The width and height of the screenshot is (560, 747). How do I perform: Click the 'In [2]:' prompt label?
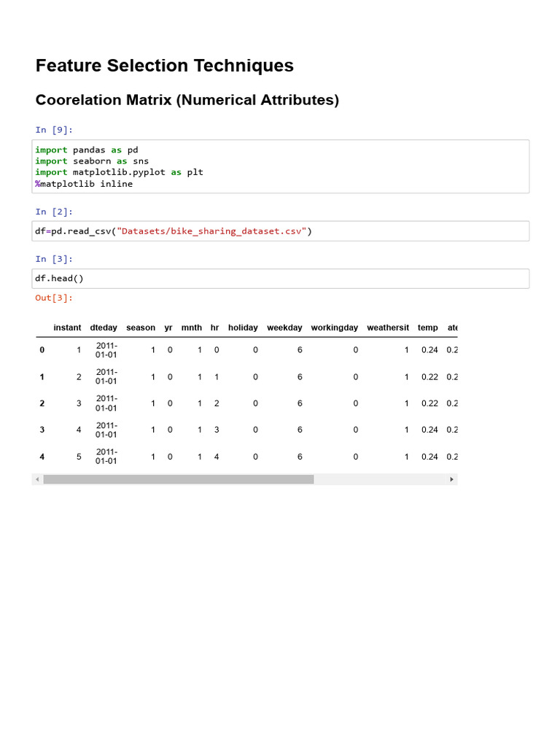54,212
